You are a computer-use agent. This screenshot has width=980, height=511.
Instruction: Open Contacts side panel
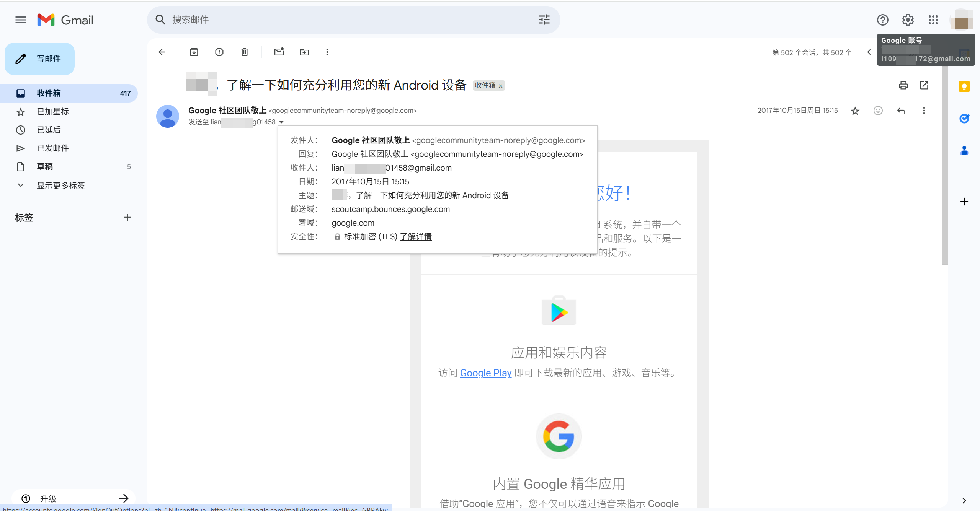[964, 151]
